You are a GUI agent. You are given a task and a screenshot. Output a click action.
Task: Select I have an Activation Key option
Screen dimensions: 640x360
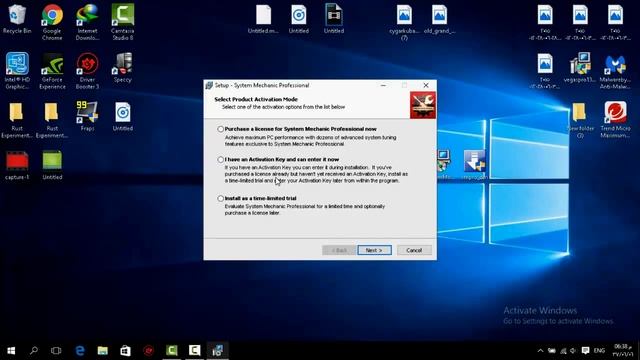pos(220,160)
